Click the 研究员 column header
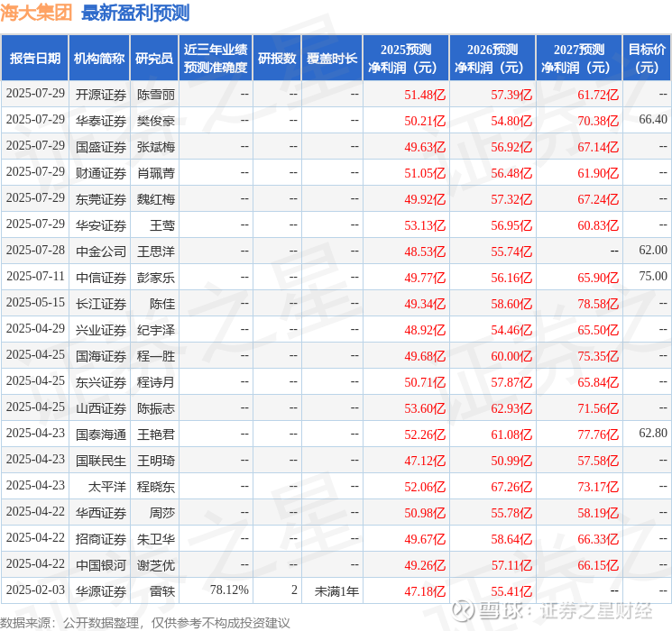 coord(154,59)
